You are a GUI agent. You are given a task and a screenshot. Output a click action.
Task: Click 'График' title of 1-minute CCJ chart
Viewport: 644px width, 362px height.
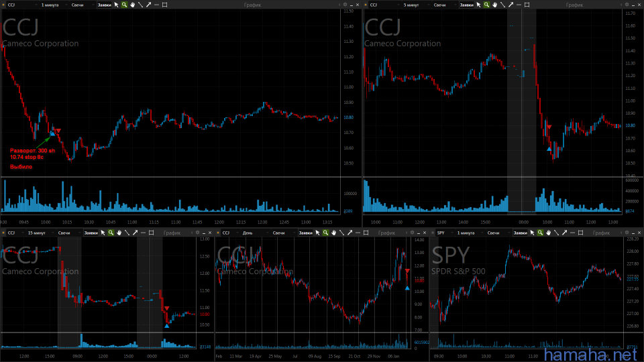pos(252,5)
